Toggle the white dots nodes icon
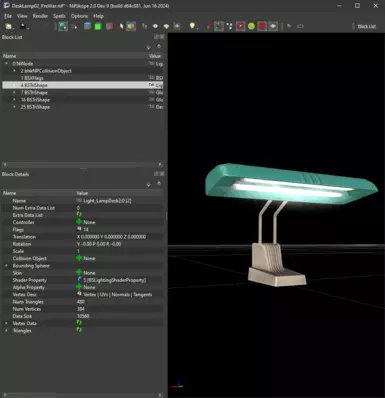 point(230,26)
